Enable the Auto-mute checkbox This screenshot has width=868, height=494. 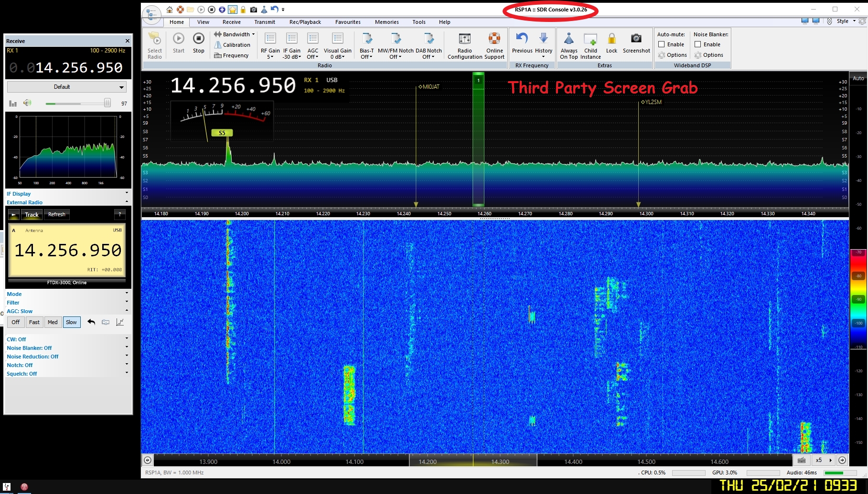tap(662, 44)
